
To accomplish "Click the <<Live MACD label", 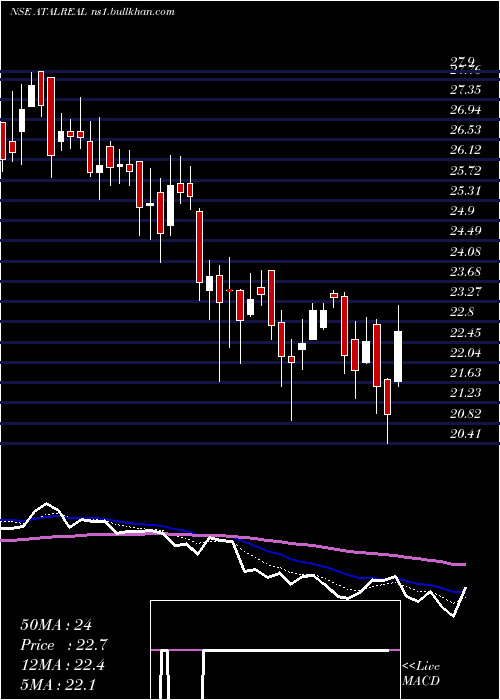I will 421,673.
